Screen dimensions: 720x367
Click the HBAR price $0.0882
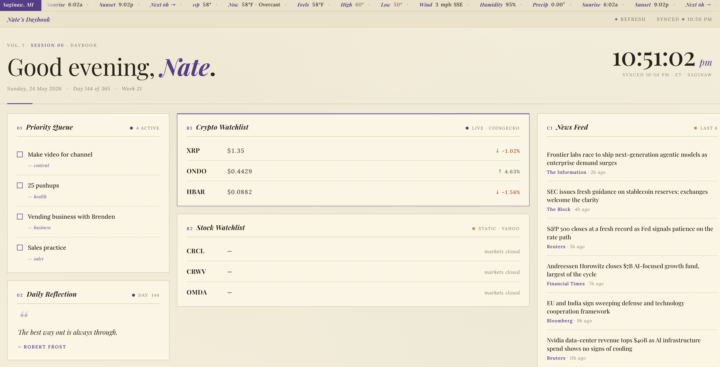(x=239, y=192)
